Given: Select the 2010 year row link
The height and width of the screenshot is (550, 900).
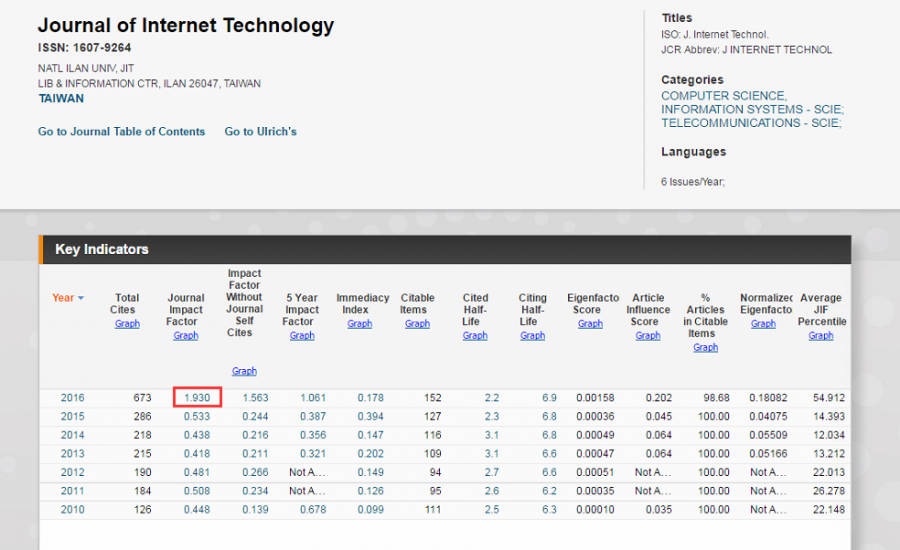Looking at the screenshot, I should [72, 509].
